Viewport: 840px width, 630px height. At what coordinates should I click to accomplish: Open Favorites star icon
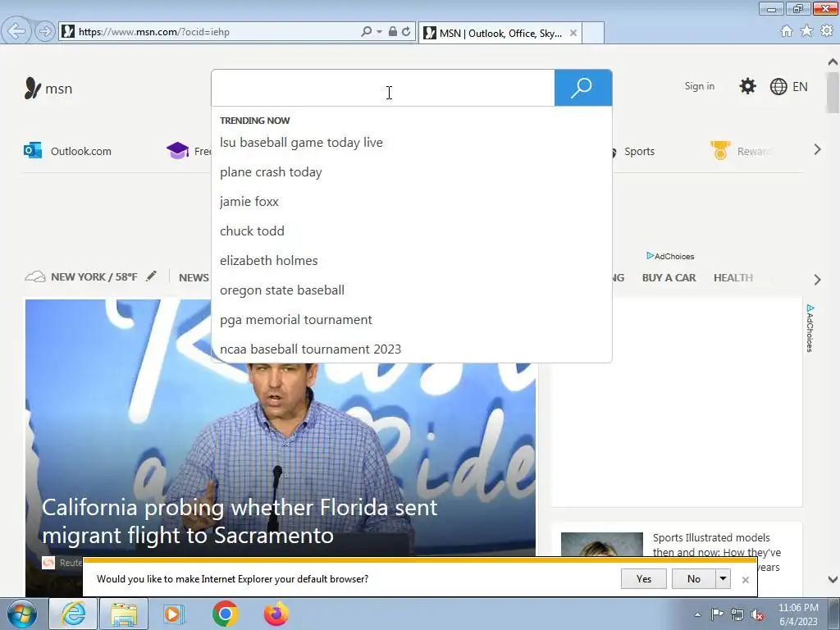point(806,31)
